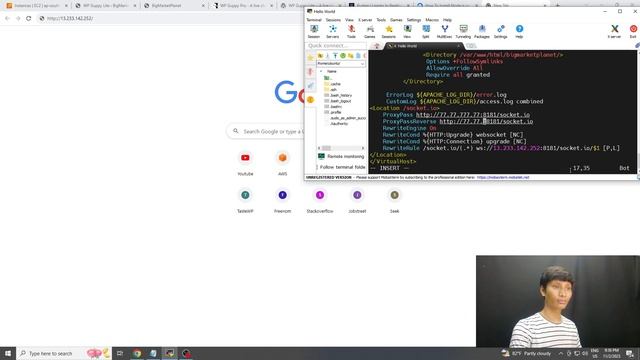The image size is (640, 360).
Task: Click the taskbar search box
Action: tap(64, 353)
